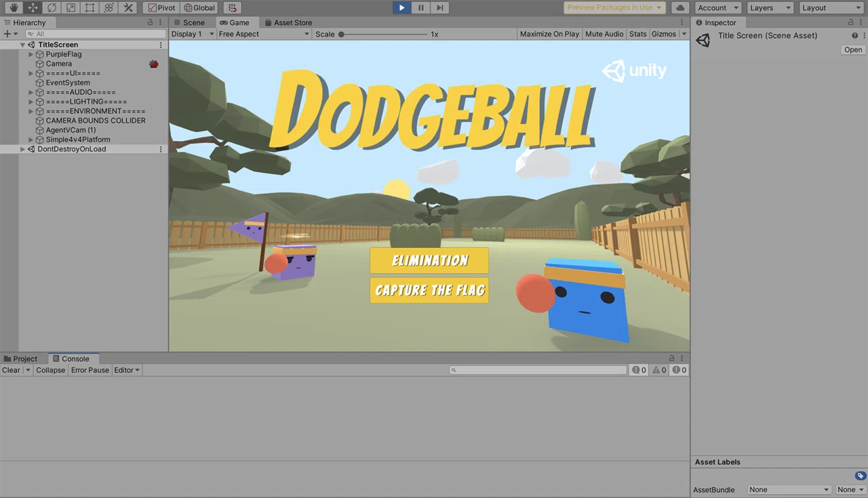Viewport: 868px width, 498px height.
Task: Click the CAPTURE THE FLAG button
Action: click(x=429, y=290)
